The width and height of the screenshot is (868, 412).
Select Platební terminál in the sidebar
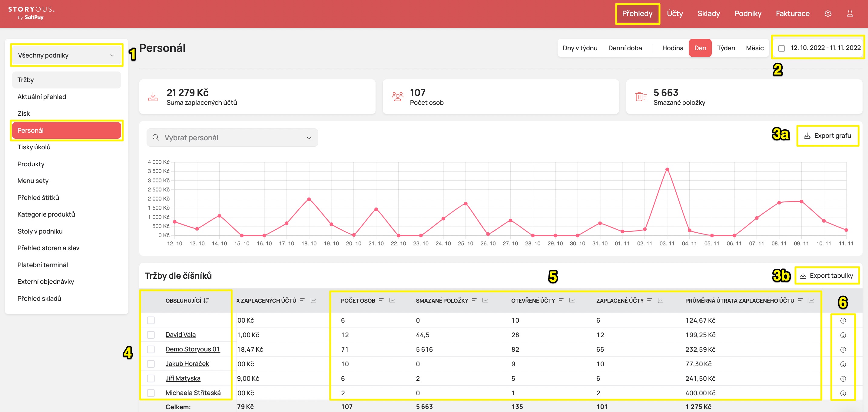(66, 265)
